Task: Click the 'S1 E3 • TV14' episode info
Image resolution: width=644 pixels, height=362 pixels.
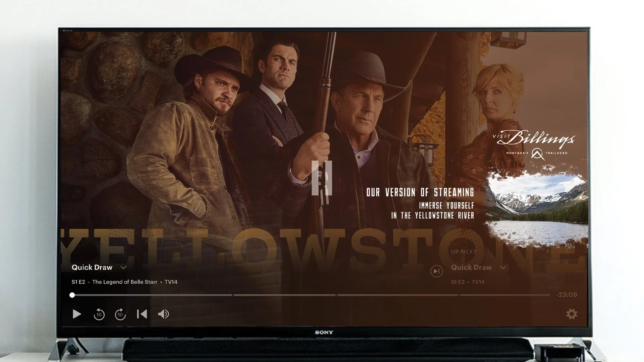Action: [468, 282]
